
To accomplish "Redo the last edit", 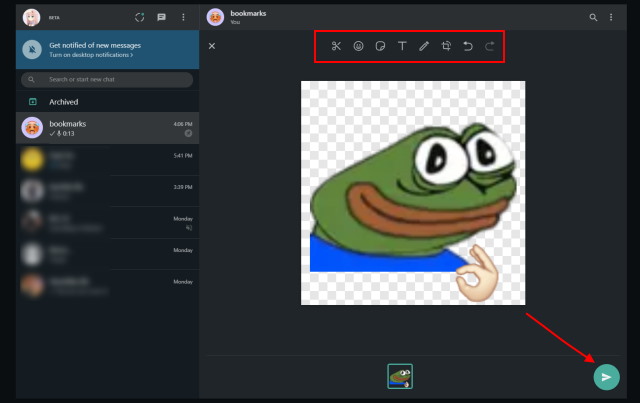I will [489, 46].
